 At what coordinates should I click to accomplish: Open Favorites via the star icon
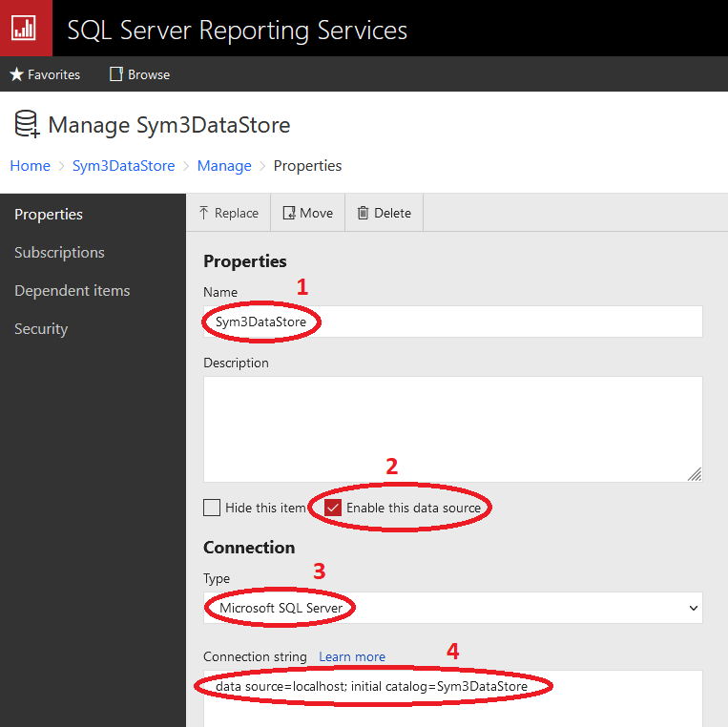pos(16,74)
